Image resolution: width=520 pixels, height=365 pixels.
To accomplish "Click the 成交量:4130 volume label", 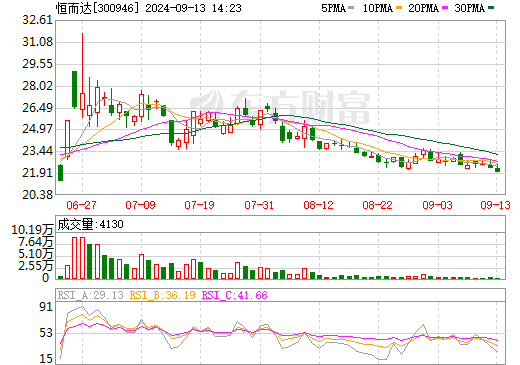I will click(90, 224).
